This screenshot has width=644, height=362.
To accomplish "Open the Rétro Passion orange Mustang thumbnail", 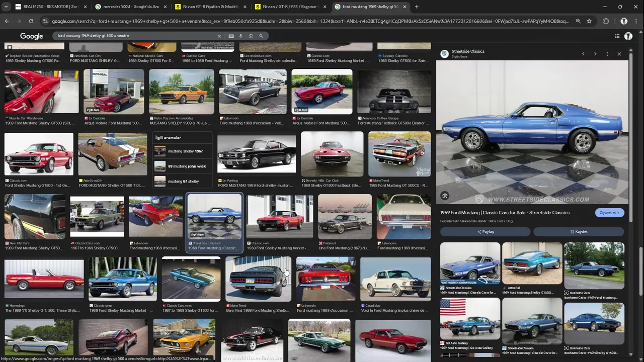I will click(x=182, y=91).
